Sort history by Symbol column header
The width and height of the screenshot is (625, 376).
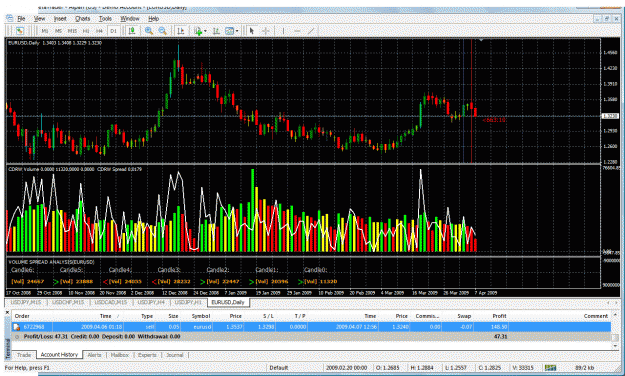200,316
